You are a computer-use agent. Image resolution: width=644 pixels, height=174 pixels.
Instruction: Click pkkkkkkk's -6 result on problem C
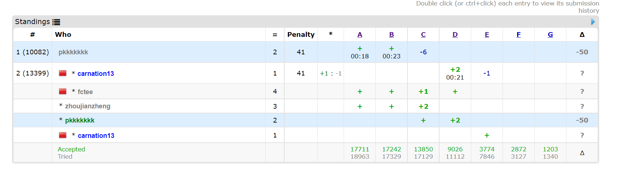coord(423,52)
